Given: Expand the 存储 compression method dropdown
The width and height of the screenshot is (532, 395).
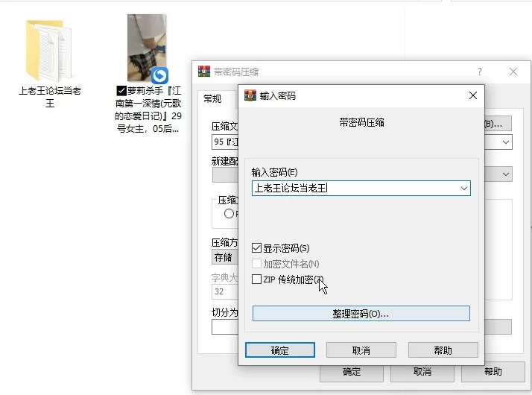Looking at the screenshot, I should click(x=224, y=257).
